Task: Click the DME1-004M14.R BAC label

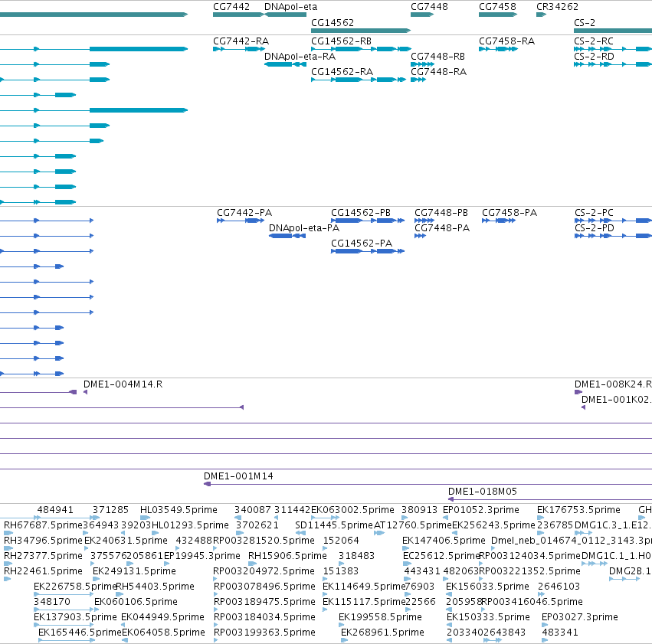Action: point(123,384)
